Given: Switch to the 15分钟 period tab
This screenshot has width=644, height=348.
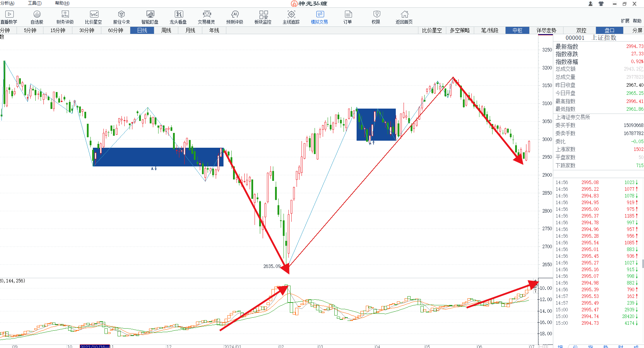Looking at the screenshot, I should (58, 30).
